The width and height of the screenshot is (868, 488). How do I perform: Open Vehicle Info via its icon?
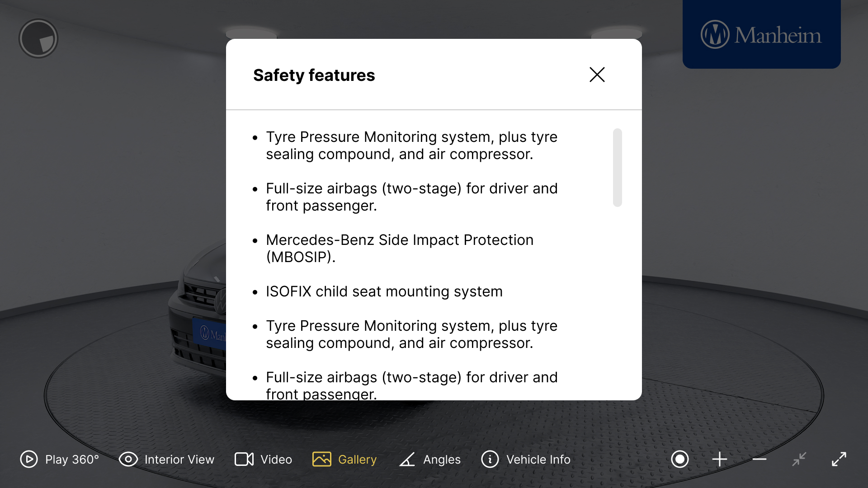[490, 459]
